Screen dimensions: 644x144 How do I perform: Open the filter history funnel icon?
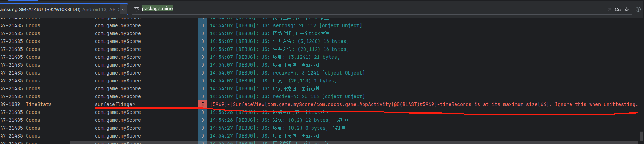coord(137,9)
